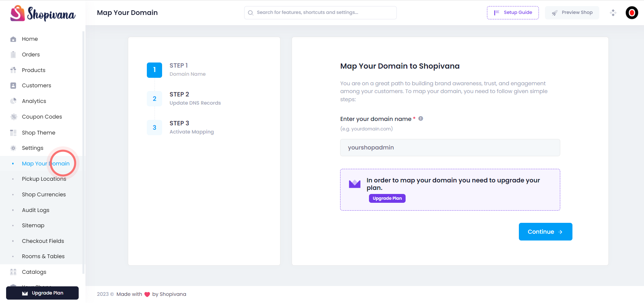
Task: Click the Analytics pie chart icon
Action: 13,101
